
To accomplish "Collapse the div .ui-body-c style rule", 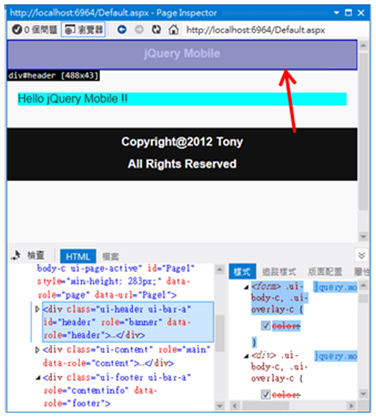I will click(x=246, y=356).
